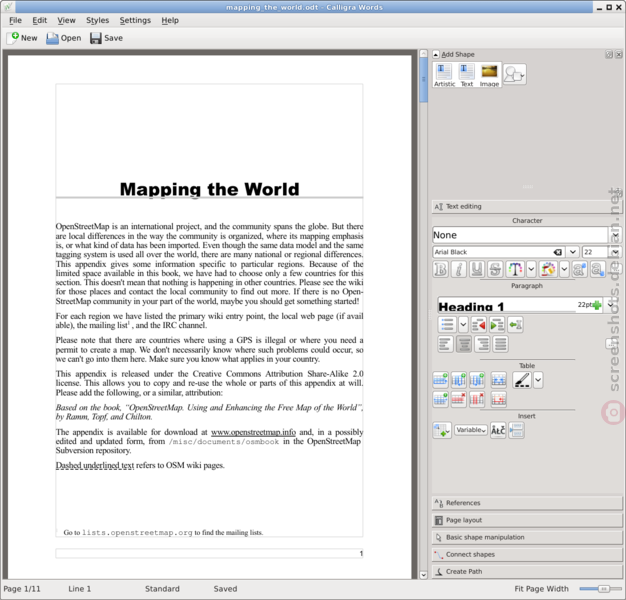Screen dimensions: 626x600
Task: Increase paragraph indent
Action: coord(497,325)
